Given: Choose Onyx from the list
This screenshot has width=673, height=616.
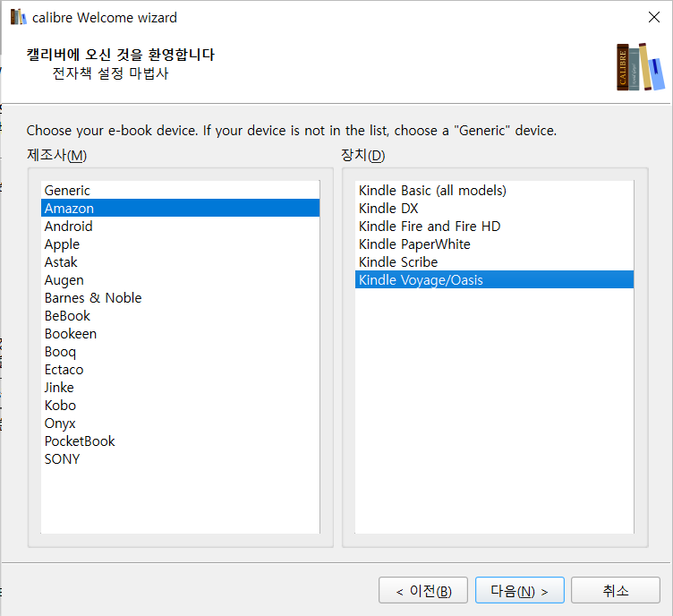Looking at the screenshot, I should click(180, 423).
